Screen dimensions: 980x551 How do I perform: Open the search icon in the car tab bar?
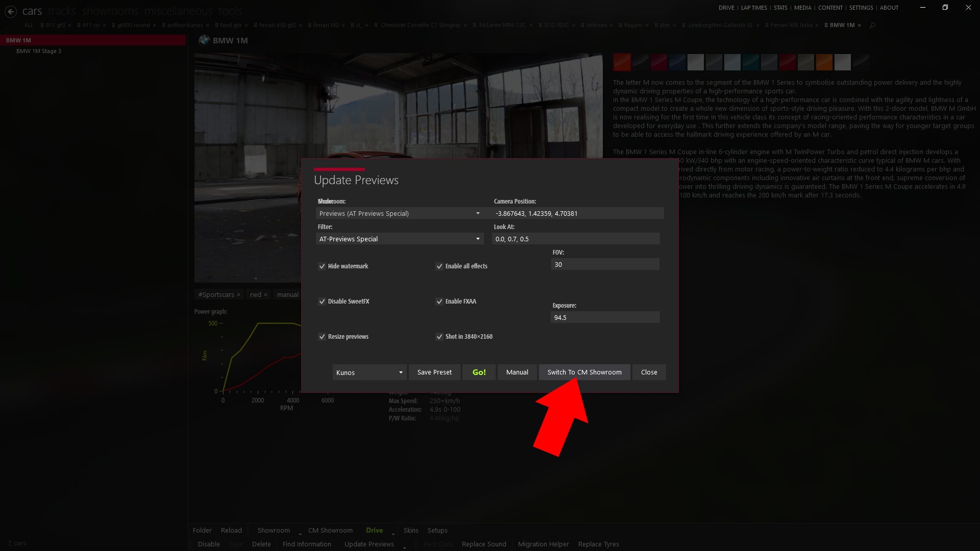(872, 25)
